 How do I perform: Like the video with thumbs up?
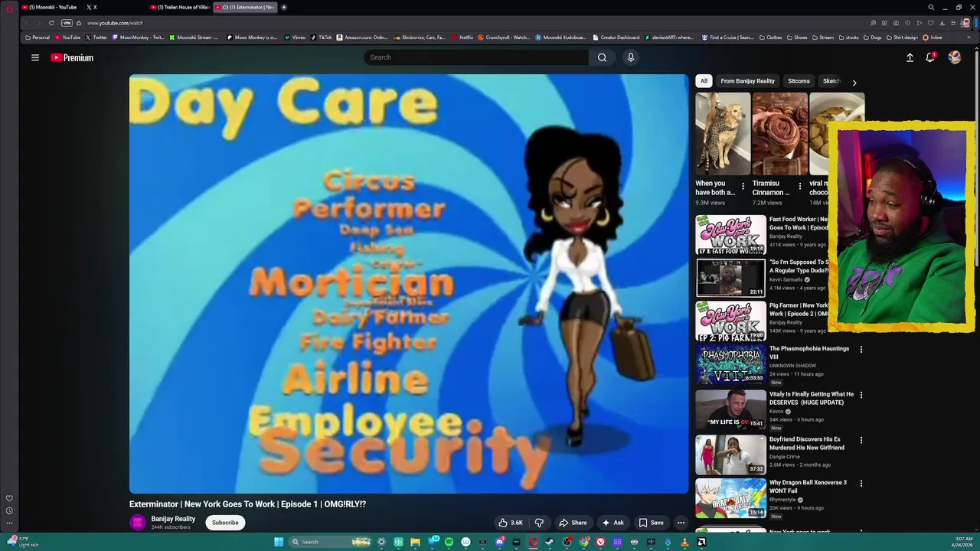[511, 523]
